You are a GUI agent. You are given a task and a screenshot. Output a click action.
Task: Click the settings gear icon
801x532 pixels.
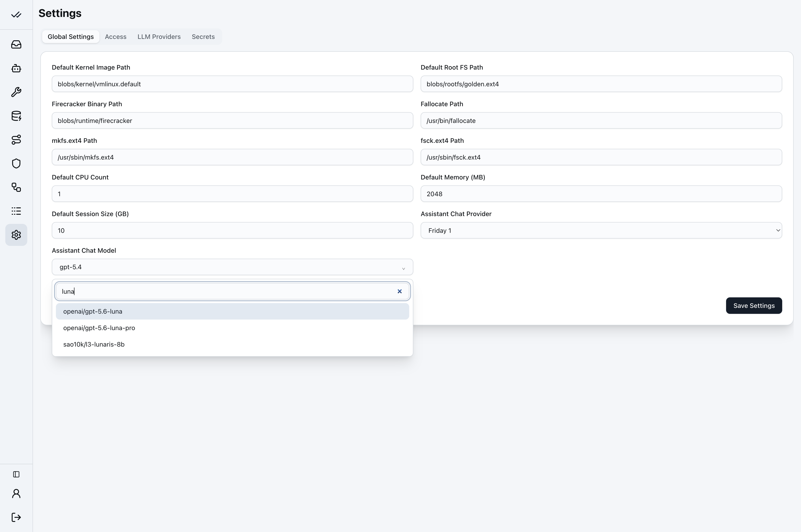tap(16, 235)
